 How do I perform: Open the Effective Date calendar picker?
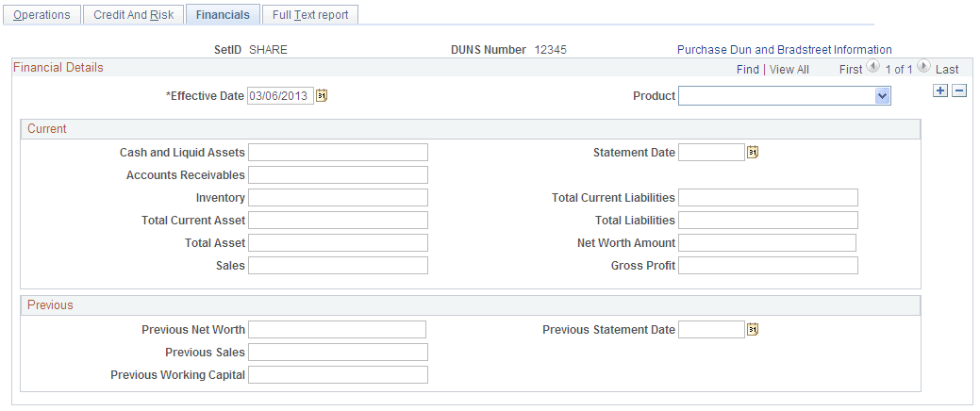tap(322, 96)
